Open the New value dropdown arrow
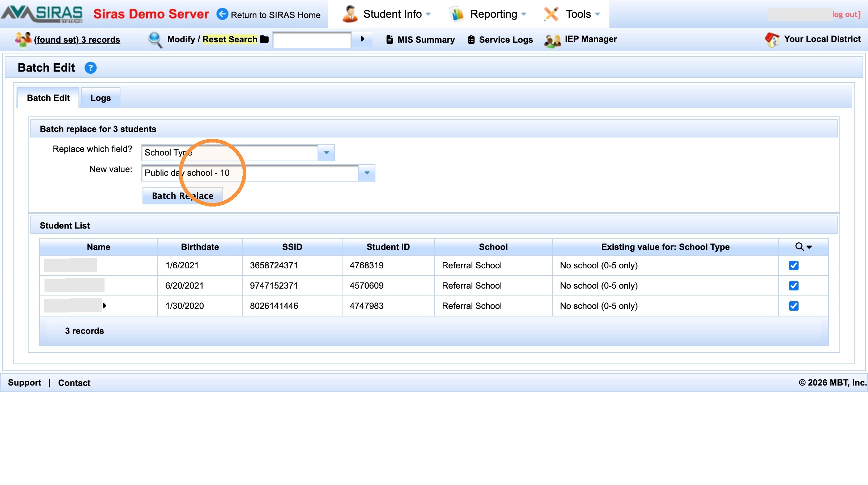Viewport: 868px width, 485px height. [x=367, y=173]
